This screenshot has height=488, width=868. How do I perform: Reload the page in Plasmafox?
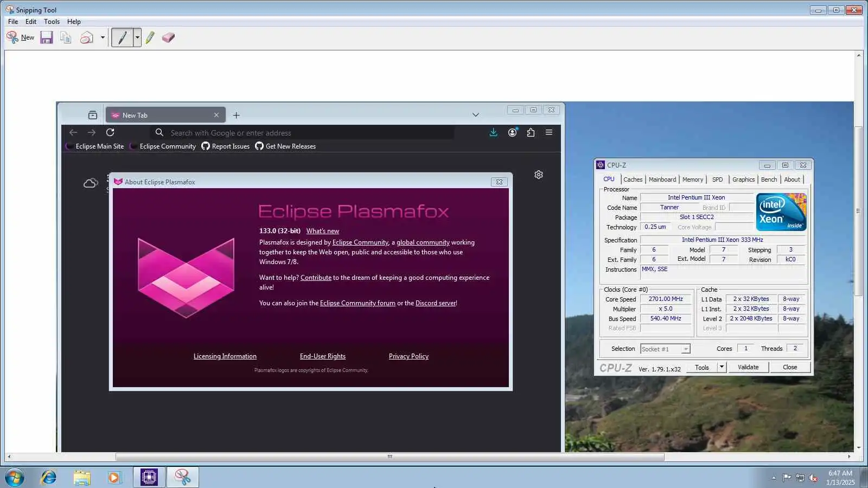point(110,132)
